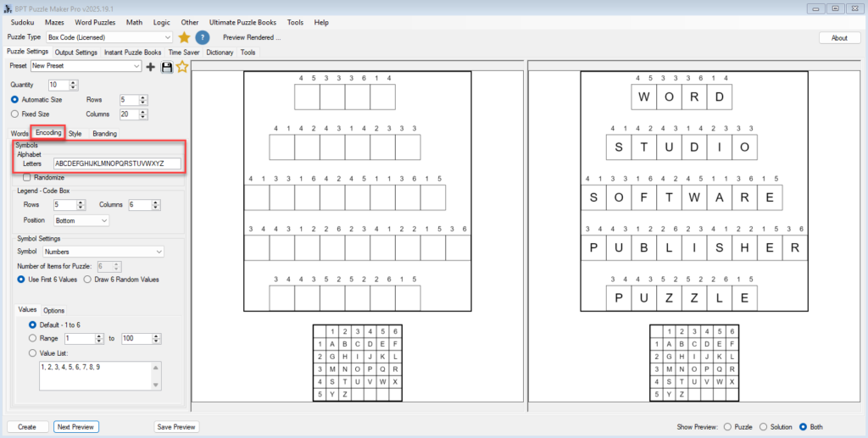This screenshot has width=868, height=438.
Task: Open the Ultimate Puzzle Books menu
Action: click(x=242, y=22)
